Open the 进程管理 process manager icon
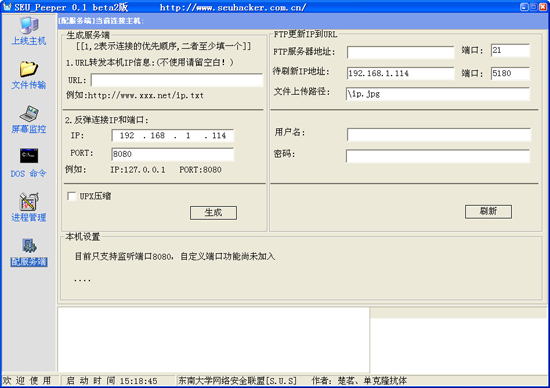This screenshot has height=388, width=550. (29, 201)
